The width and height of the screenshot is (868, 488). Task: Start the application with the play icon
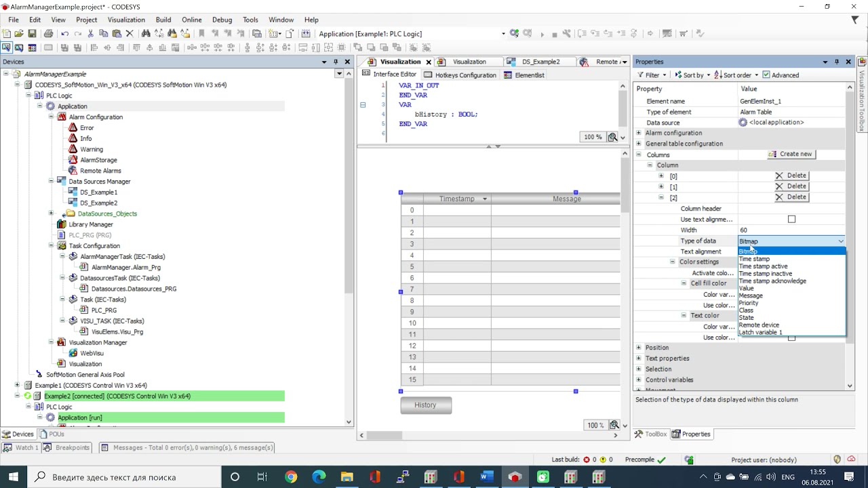(542, 33)
